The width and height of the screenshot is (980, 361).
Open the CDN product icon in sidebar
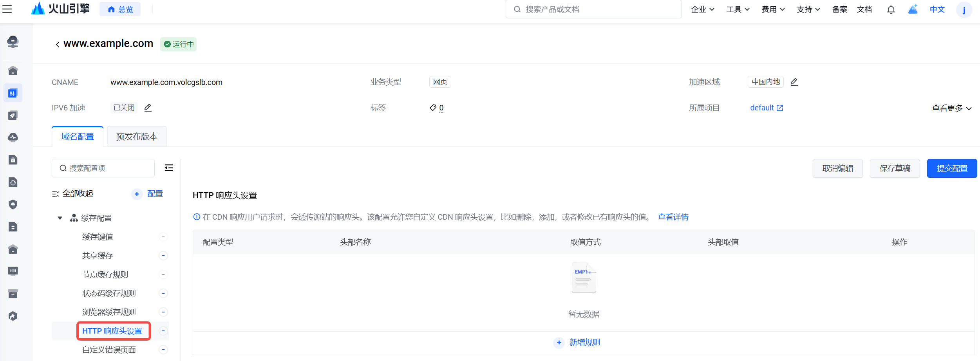coord(13,93)
